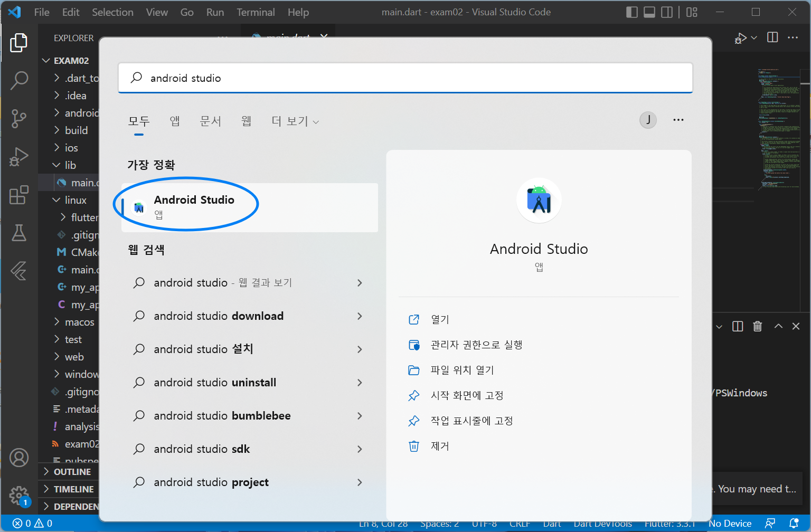Open the Search view in activity bar
811x532 pixels.
[19, 81]
